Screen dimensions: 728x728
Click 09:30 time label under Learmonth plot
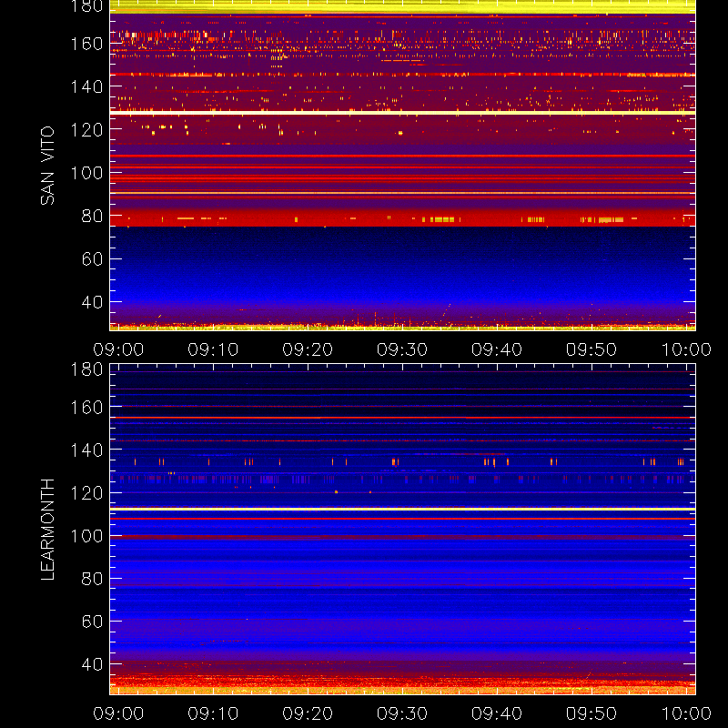click(402, 713)
